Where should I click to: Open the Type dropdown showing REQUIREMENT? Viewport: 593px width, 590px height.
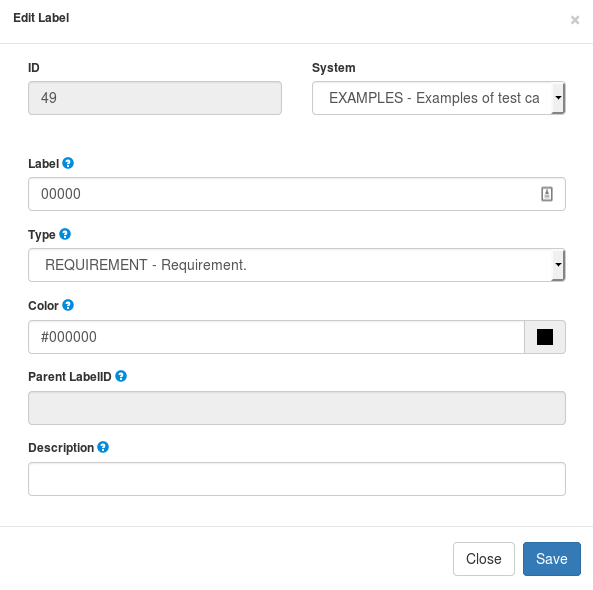click(297, 265)
